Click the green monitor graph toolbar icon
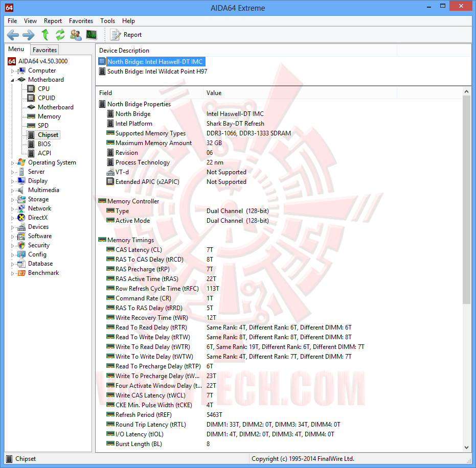 (x=91, y=35)
